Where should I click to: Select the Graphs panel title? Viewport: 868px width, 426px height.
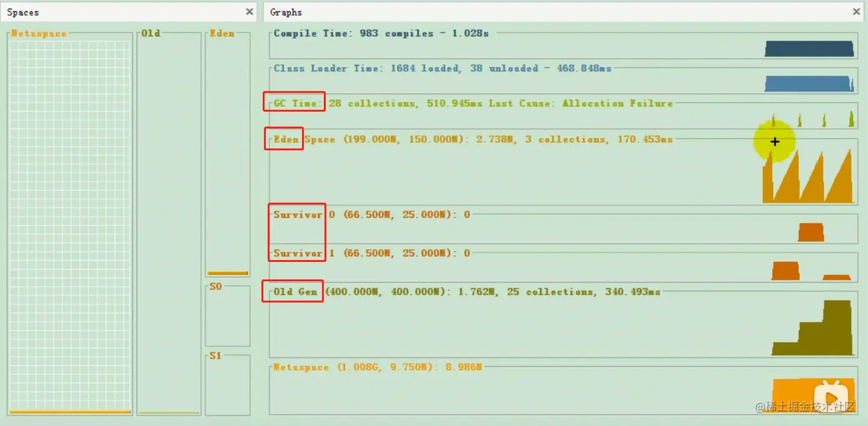click(286, 12)
